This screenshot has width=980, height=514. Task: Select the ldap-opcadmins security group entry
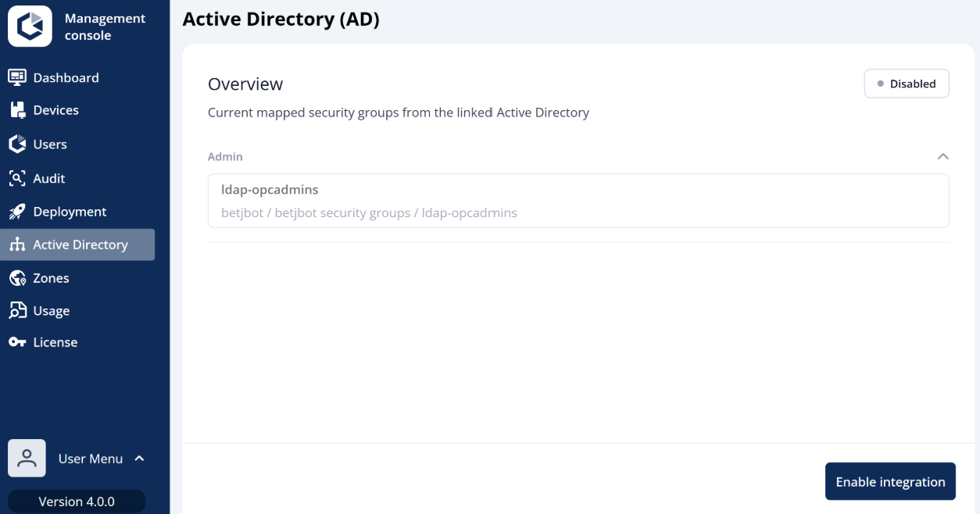(x=578, y=201)
